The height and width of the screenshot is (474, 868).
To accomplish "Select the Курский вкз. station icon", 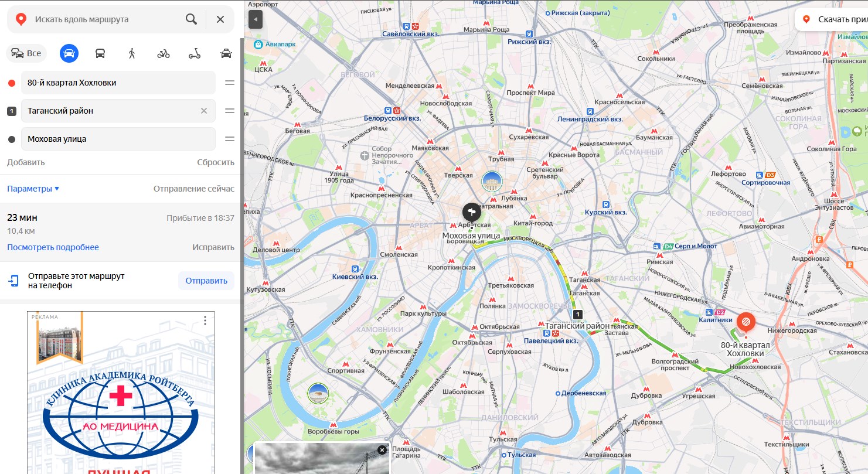I will pos(605,204).
